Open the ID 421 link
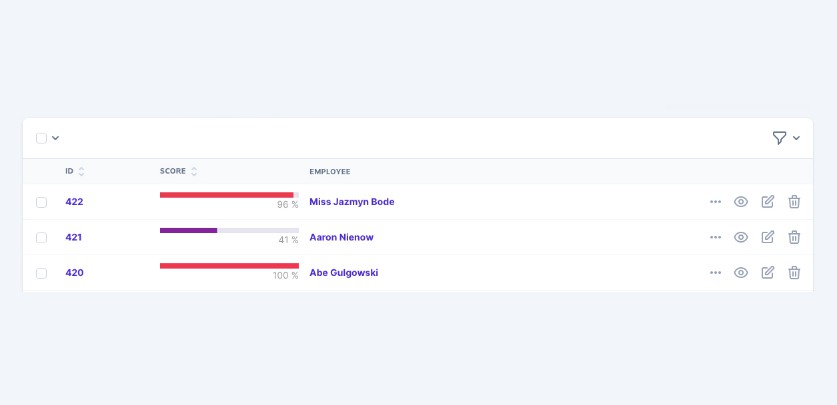Viewport: 837px width, 405px height. click(x=74, y=237)
